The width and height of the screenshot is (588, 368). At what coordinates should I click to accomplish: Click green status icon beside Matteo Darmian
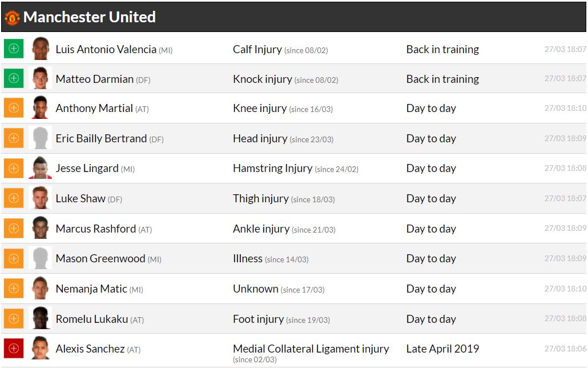pyautogui.click(x=14, y=78)
